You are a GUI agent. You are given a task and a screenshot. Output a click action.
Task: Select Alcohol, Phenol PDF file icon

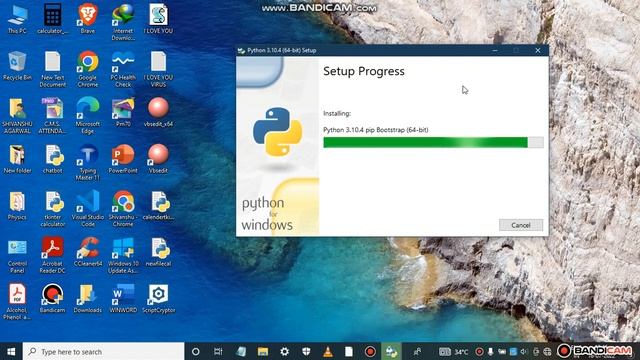click(x=17, y=302)
